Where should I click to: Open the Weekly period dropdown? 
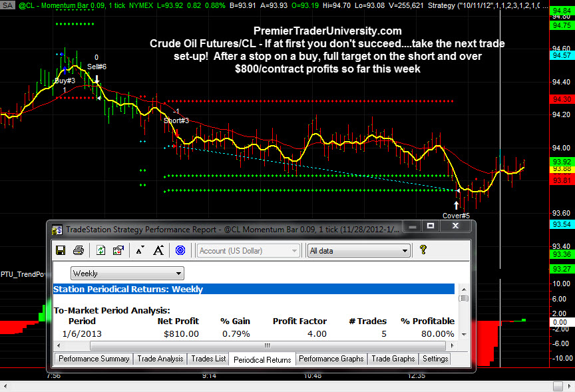click(x=127, y=273)
